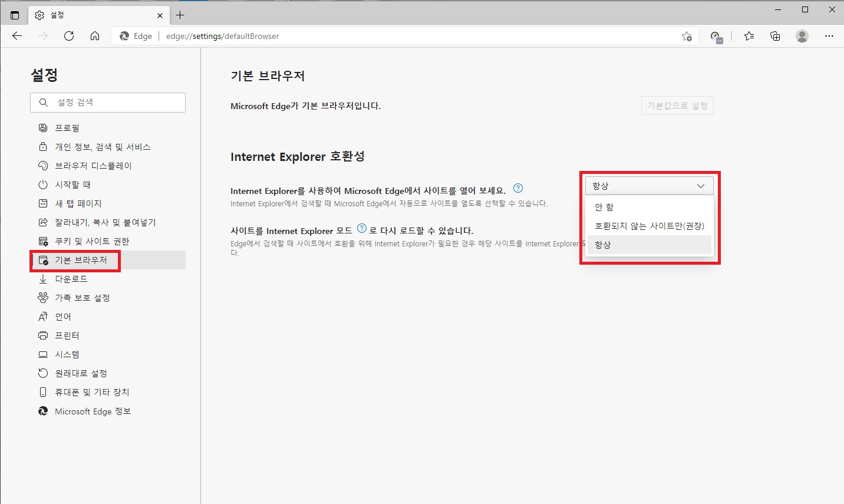Click the 설정 검색 search field
The image size is (844, 504).
(108, 103)
